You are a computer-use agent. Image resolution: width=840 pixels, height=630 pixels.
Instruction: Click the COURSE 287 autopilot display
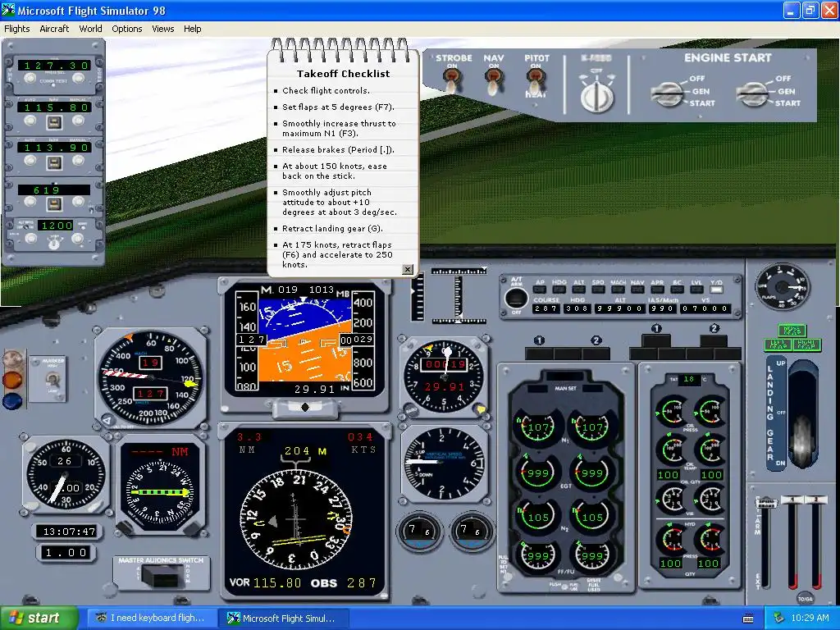tap(546, 308)
